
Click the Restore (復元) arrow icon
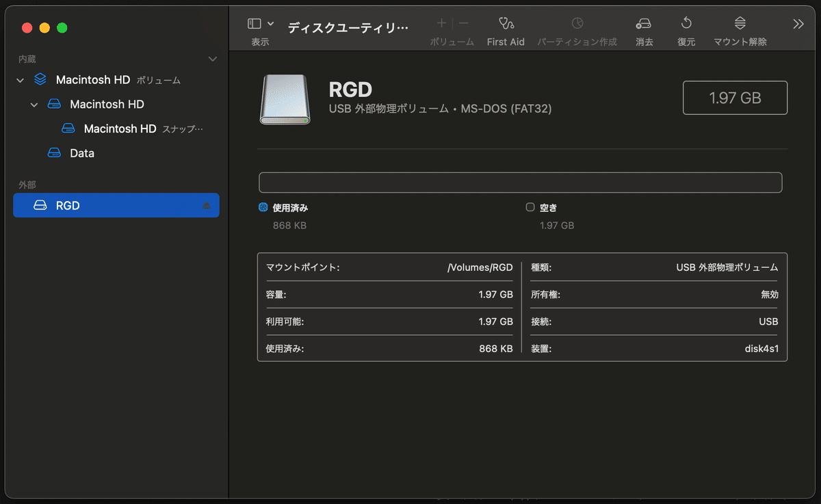[686, 23]
